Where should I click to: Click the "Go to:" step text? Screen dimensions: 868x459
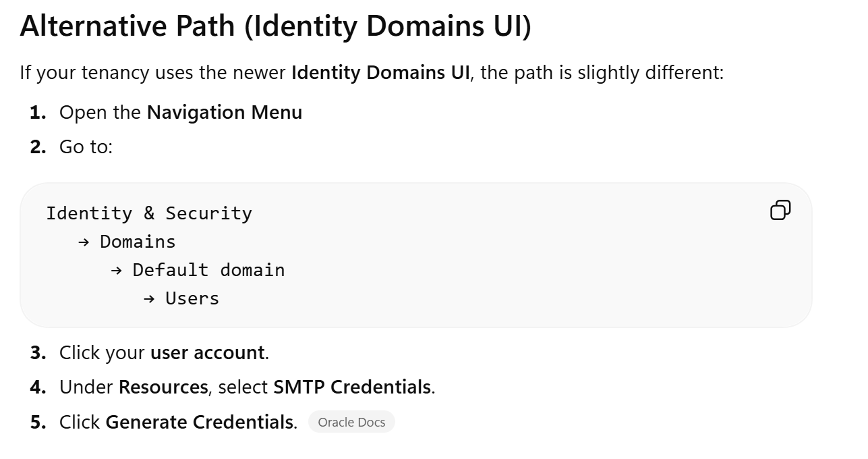click(x=86, y=146)
